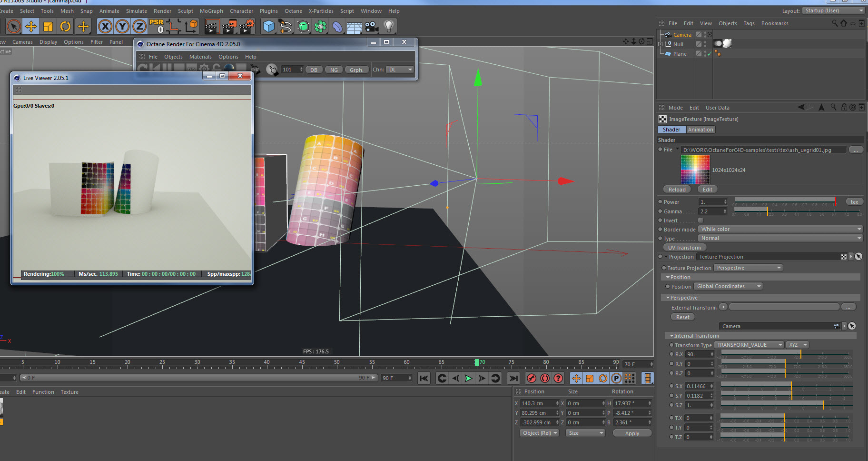The height and width of the screenshot is (461, 868).
Task: Select the Rotate tool in the top toolbar
Action: (65, 26)
